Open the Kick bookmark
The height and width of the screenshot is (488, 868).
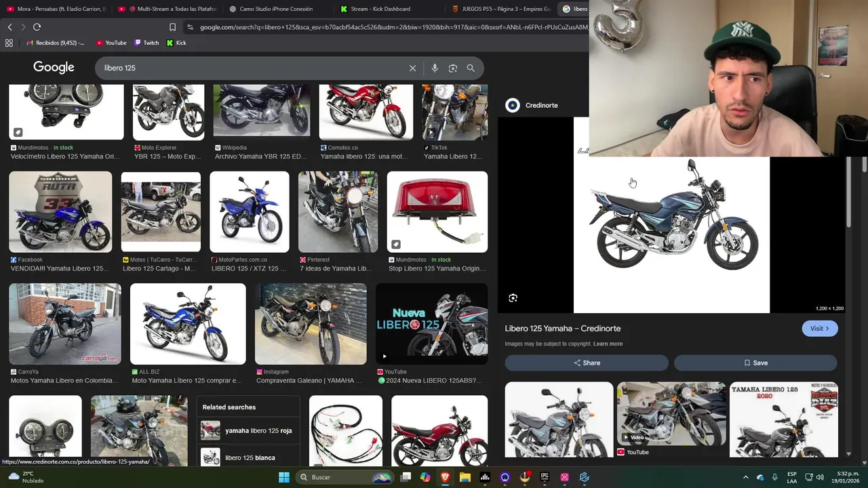point(176,43)
